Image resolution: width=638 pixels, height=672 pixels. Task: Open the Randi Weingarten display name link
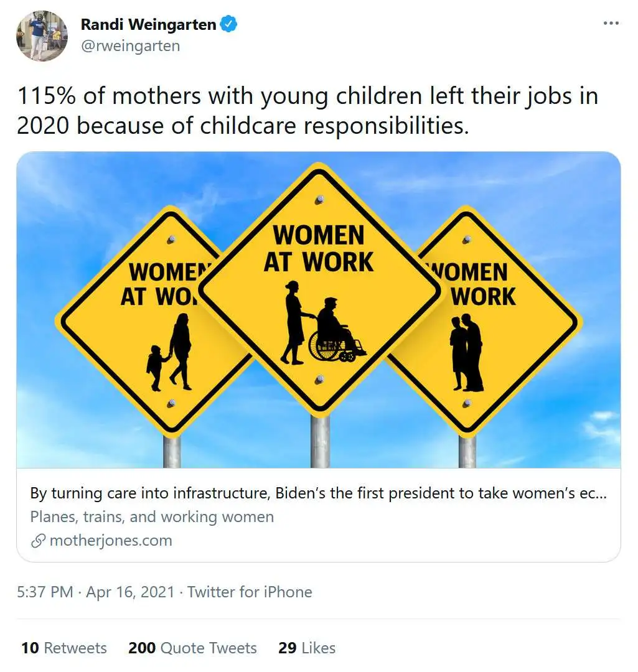click(x=148, y=25)
